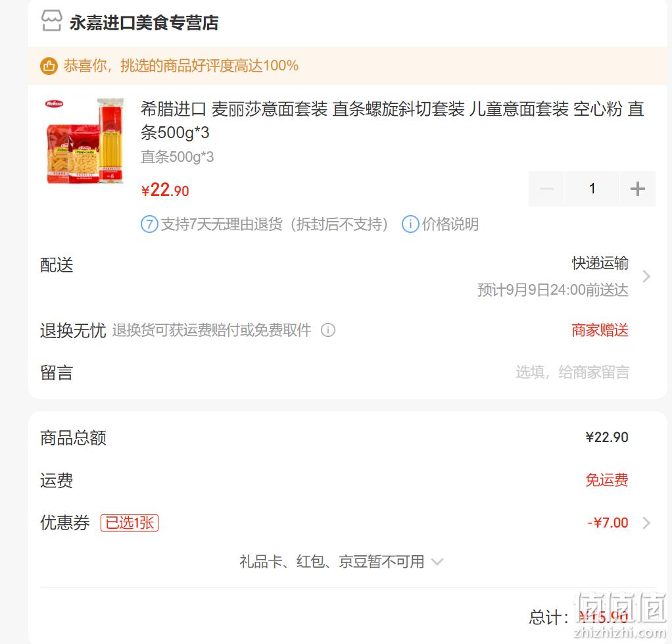The height and width of the screenshot is (644, 672).
Task: Open the 价格说明 text link
Action: [450, 224]
